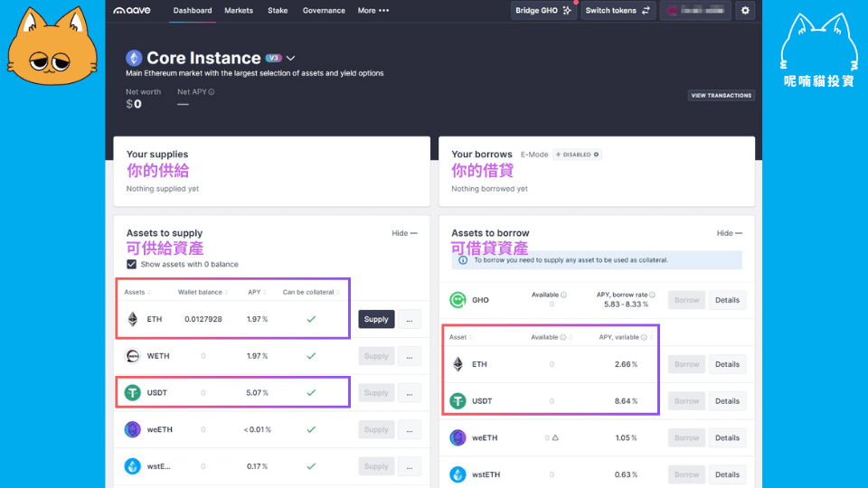
Task: Click the Aave logo
Action: pos(132,11)
